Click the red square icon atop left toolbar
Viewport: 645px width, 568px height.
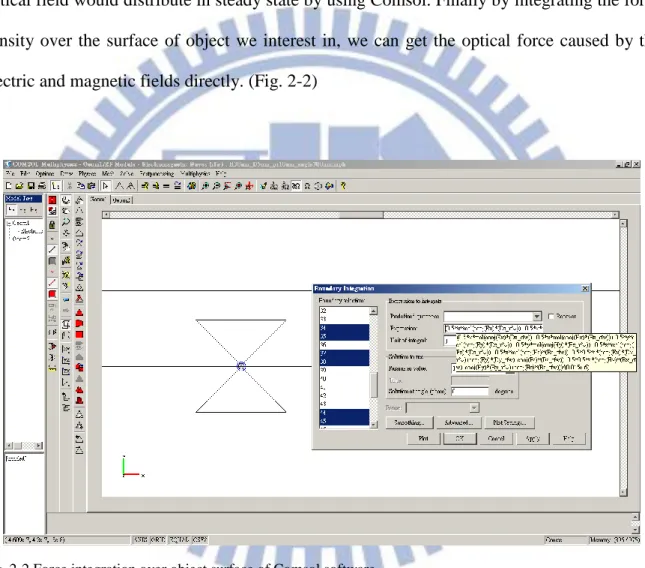(x=52, y=200)
